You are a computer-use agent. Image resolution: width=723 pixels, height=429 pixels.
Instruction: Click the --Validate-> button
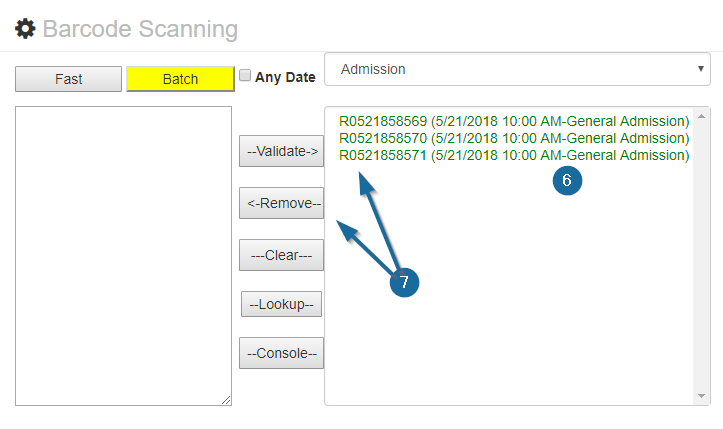point(281,151)
